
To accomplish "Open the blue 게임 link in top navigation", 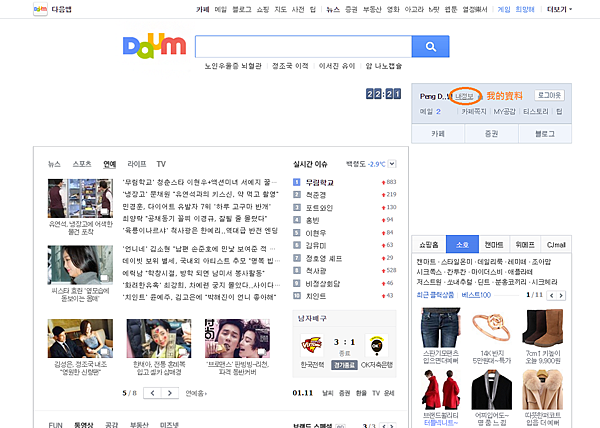I will pyautogui.click(x=504, y=9).
